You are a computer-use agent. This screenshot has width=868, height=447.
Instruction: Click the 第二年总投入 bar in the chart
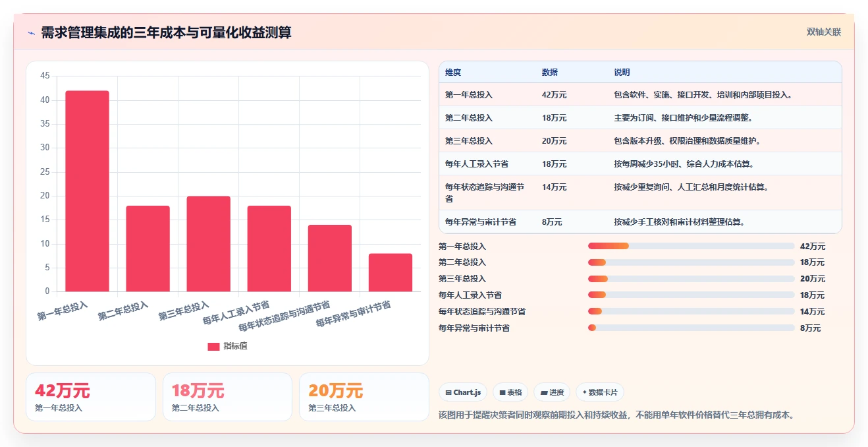148,249
